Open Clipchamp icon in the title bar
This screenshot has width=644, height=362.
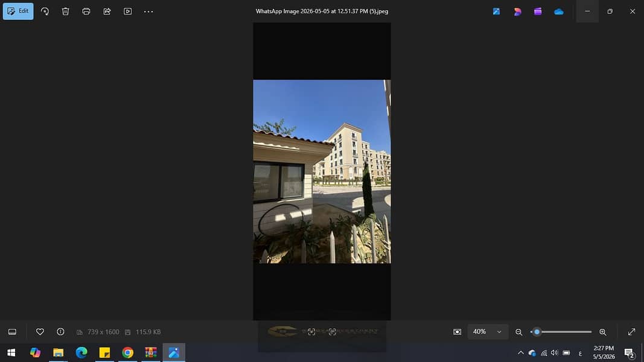(x=538, y=11)
